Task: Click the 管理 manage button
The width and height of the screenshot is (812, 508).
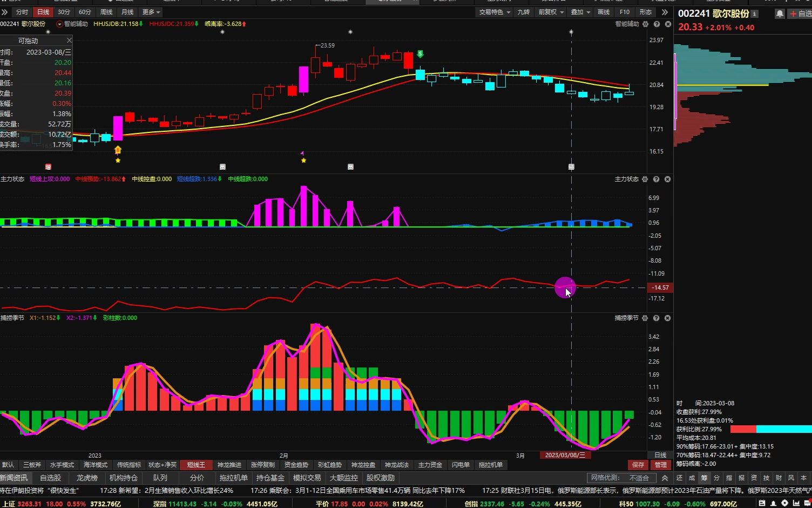Action: tap(660, 465)
